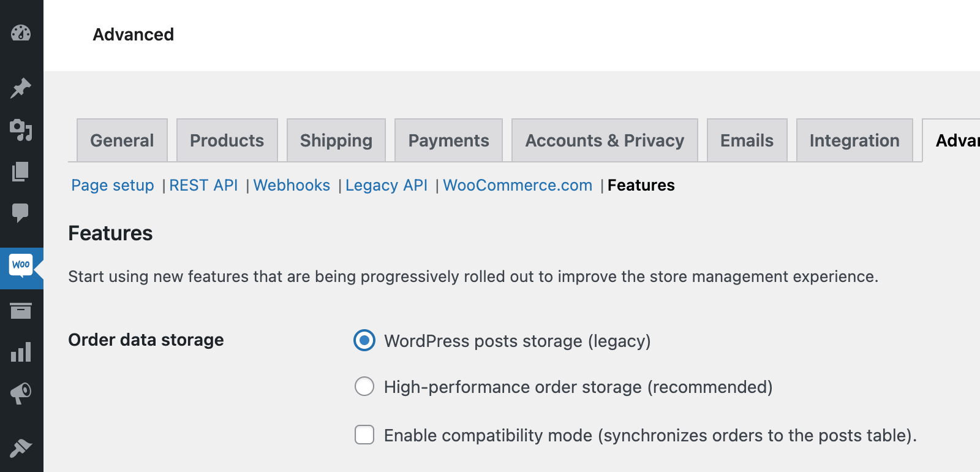Click the Order data storage label

[x=146, y=340]
